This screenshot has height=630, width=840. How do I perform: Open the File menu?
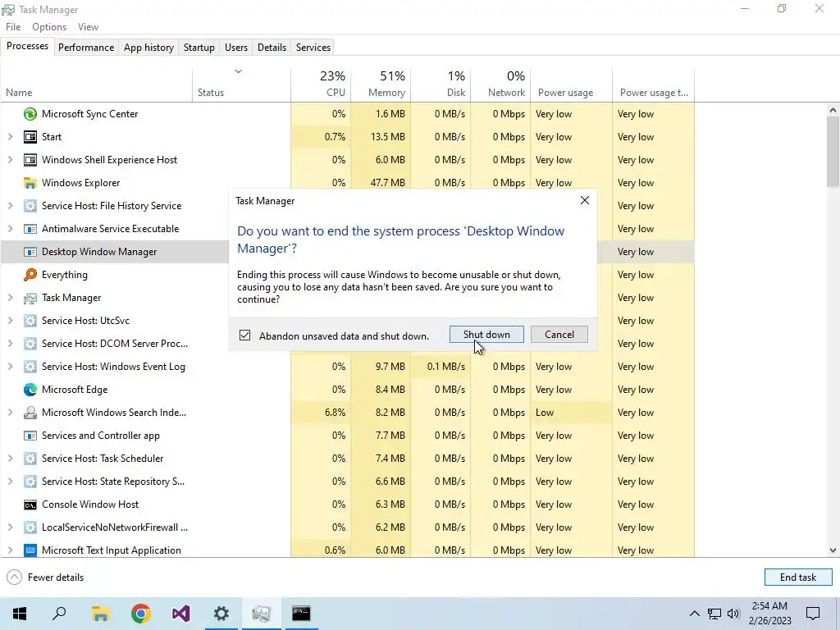tap(13, 27)
